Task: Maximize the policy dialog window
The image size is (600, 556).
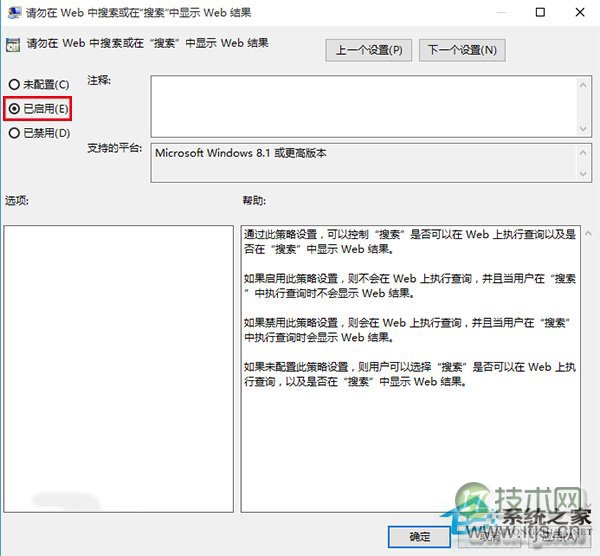Action: (540, 12)
